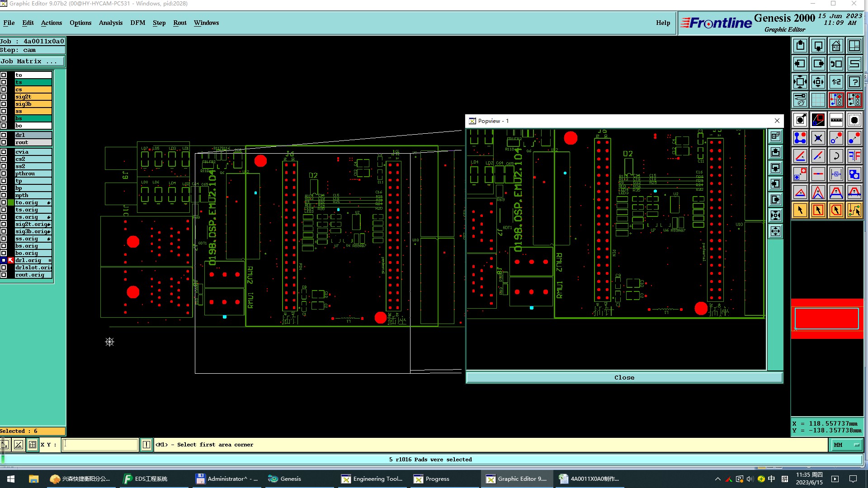868x488 pixels.
Task: Click the 1:2 zoom scale icon
Action: tap(836, 82)
